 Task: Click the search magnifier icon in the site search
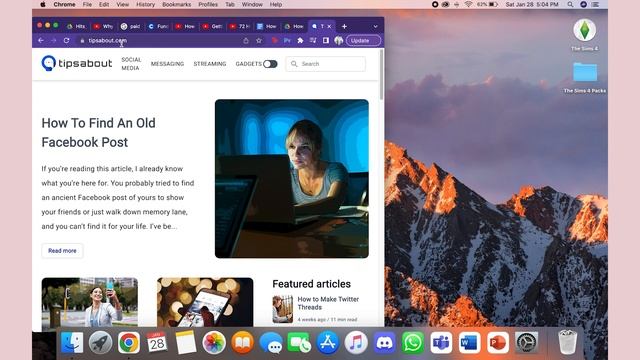click(294, 64)
